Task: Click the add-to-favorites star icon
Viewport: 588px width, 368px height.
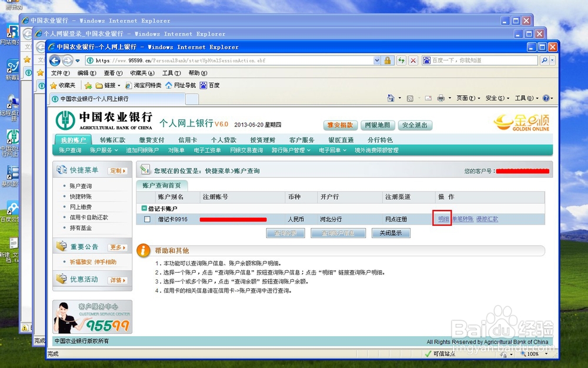Action: (88, 85)
